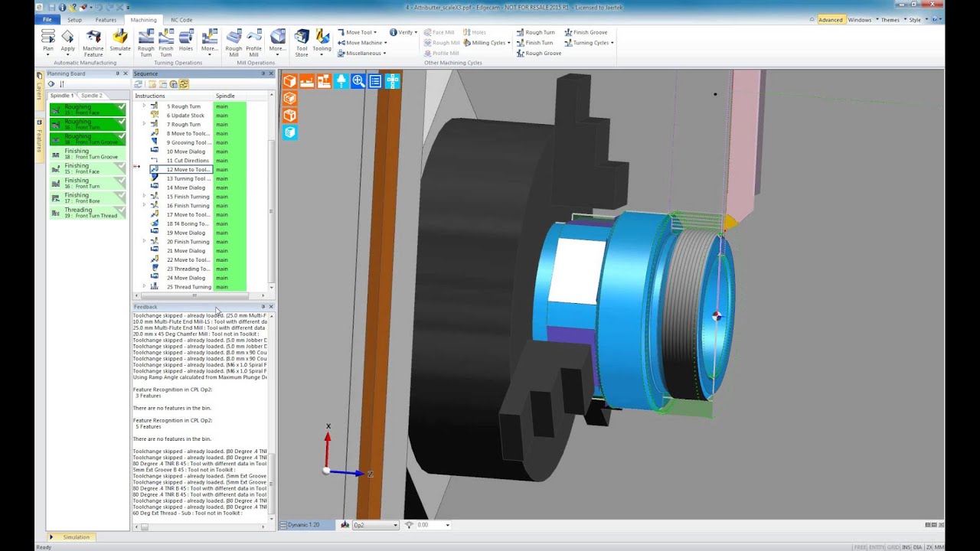
Task: Open the Tool Store
Action: tap(302, 42)
